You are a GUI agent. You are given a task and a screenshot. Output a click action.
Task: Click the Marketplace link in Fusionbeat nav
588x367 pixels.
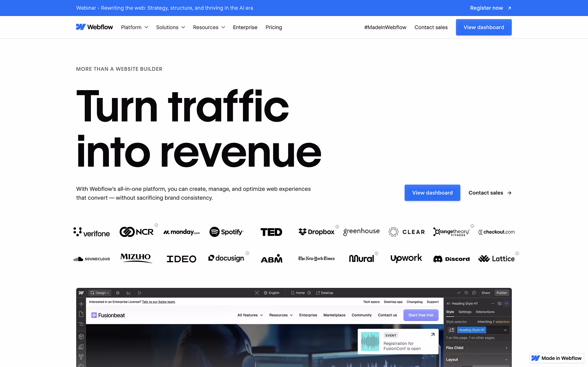pyautogui.click(x=334, y=315)
